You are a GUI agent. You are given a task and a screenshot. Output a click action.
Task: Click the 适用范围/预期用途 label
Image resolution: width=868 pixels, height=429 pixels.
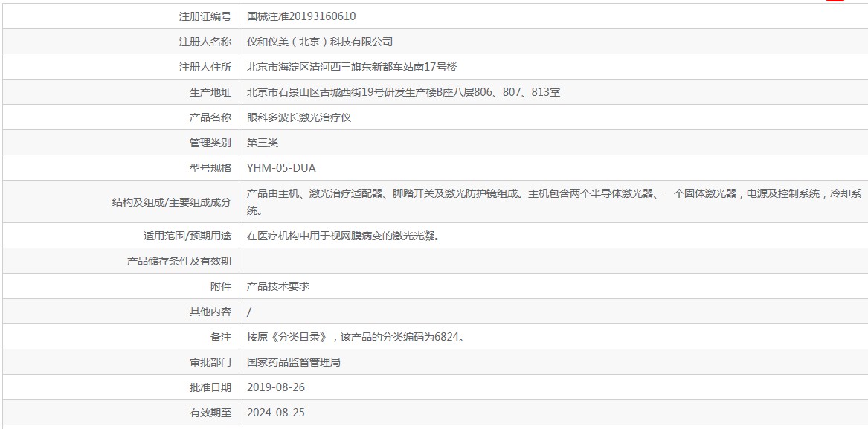187,236
